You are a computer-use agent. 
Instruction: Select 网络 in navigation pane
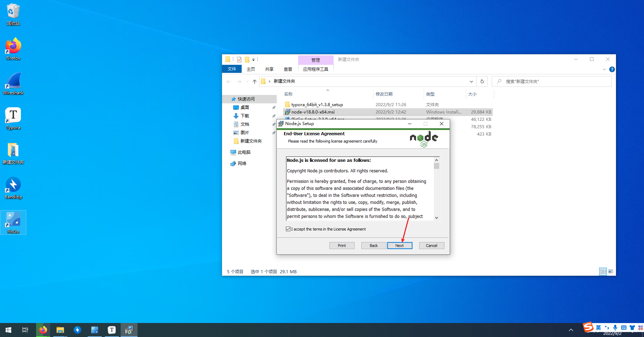point(242,164)
